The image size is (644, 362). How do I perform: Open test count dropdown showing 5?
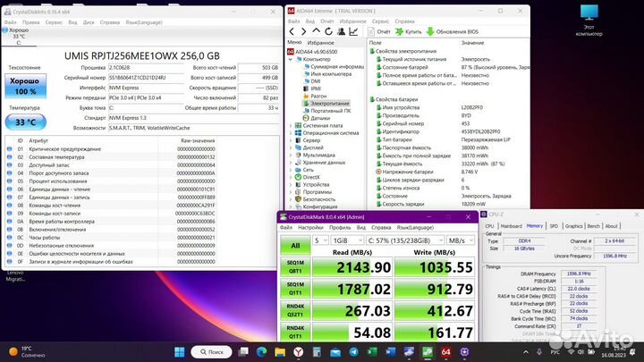point(320,240)
